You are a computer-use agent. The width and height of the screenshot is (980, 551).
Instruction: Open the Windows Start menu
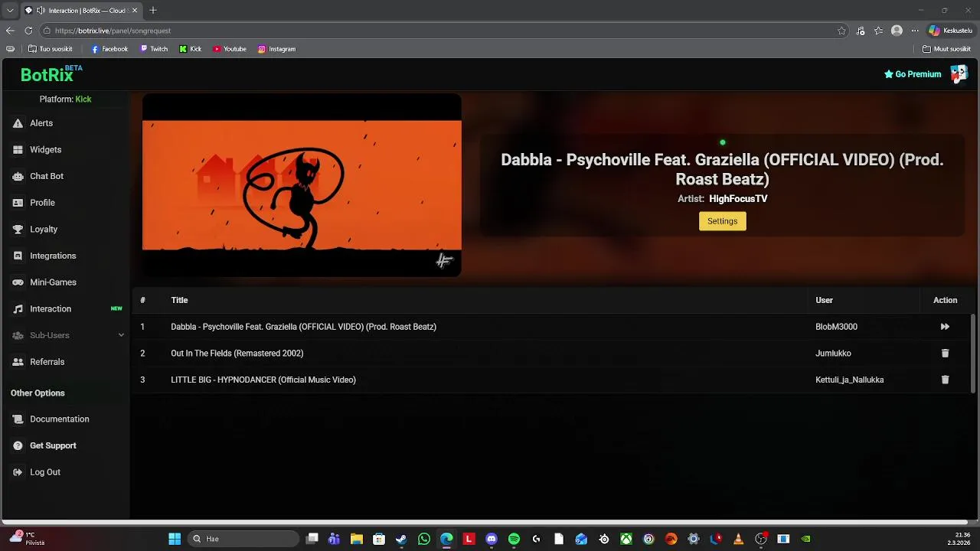click(175, 539)
